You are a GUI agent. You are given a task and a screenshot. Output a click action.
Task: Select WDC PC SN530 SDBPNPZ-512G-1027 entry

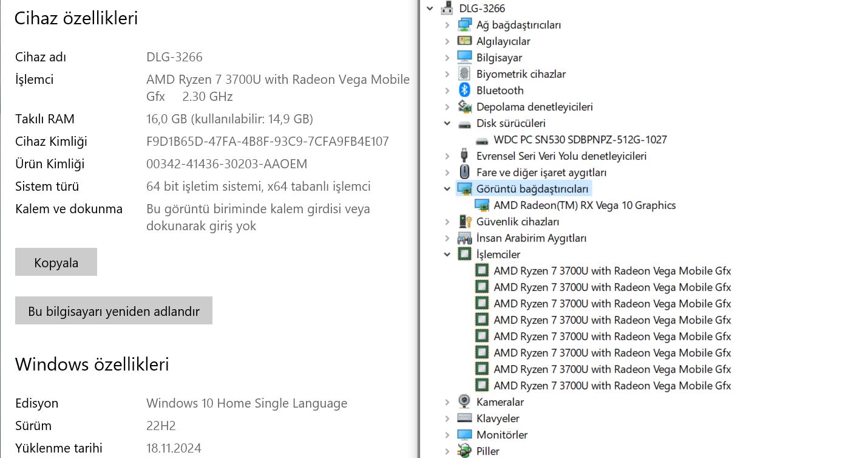point(580,140)
